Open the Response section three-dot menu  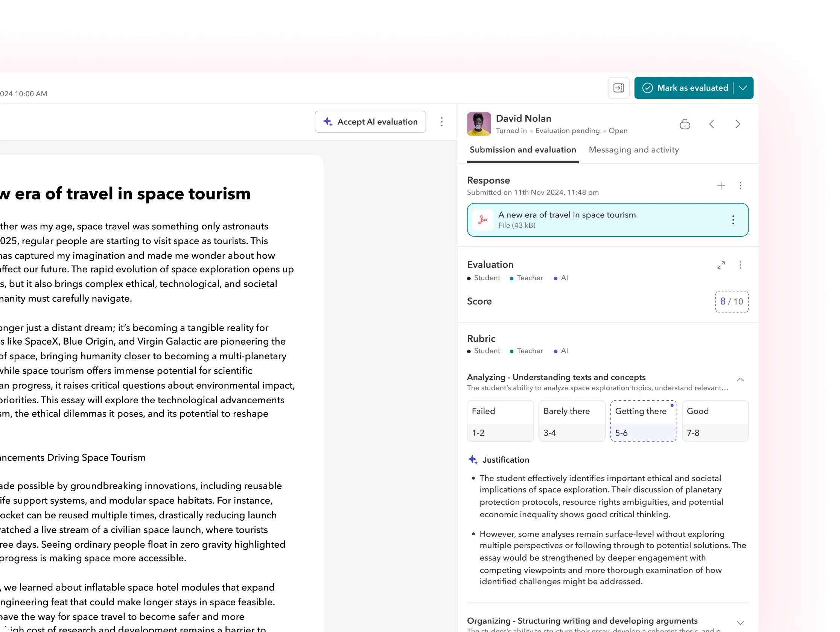click(x=740, y=185)
